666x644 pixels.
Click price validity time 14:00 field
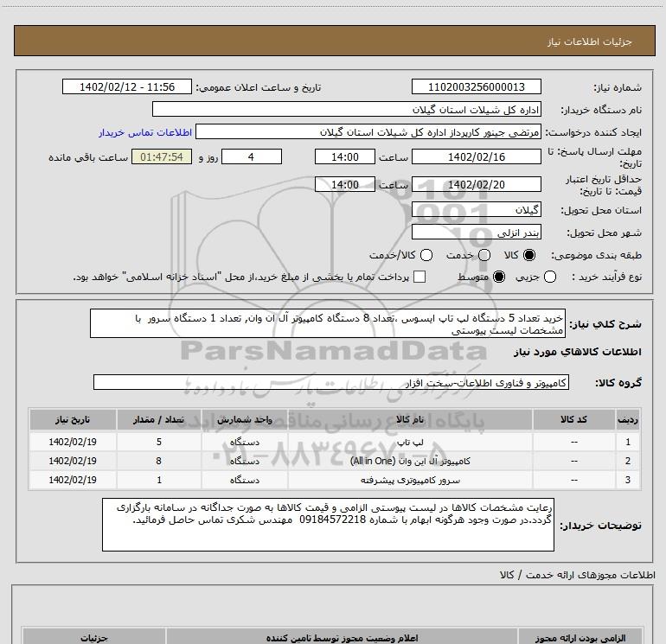pos(345,185)
